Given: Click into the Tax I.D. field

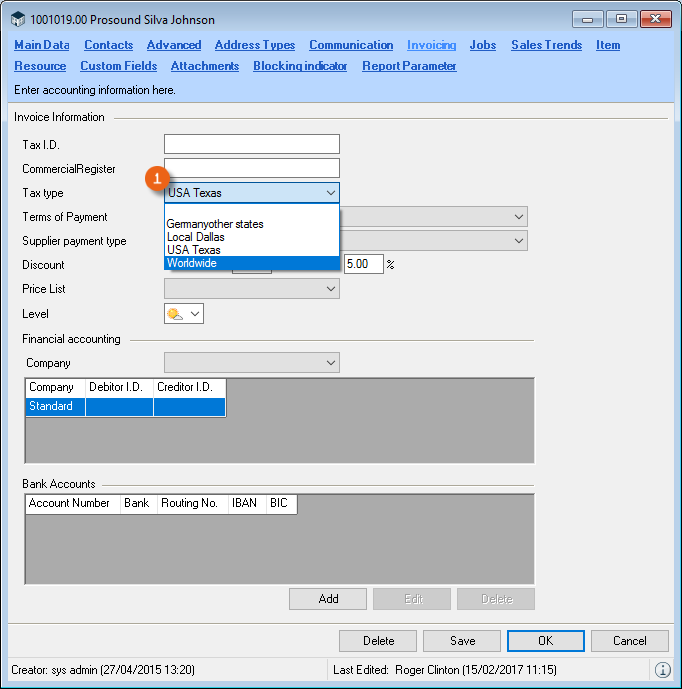Looking at the screenshot, I should [251, 144].
